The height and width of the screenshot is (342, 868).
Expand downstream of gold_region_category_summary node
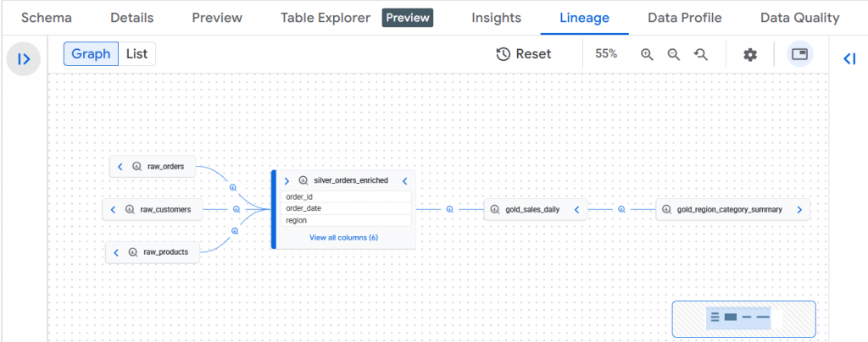click(x=798, y=209)
